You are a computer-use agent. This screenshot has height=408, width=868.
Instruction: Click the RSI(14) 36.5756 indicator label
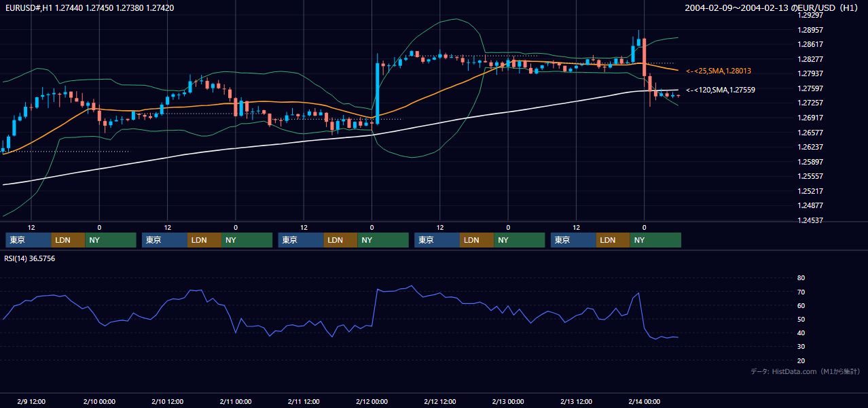pos(30,258)
